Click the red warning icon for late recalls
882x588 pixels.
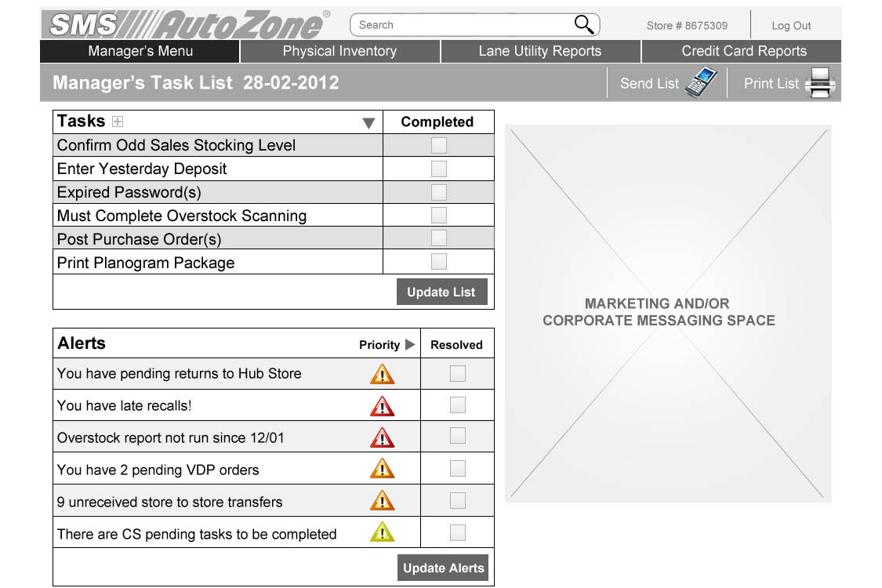[382, 406]
